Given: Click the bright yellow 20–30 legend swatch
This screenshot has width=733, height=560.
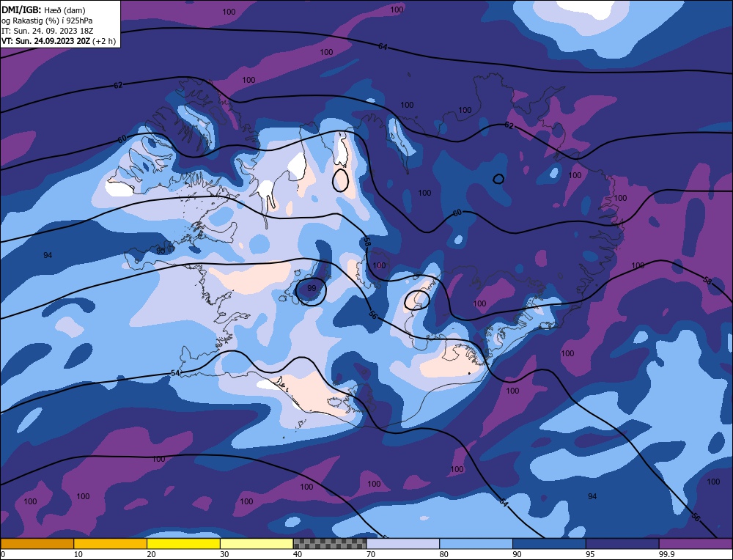Looking at the screenshot, I should point(184,544).
